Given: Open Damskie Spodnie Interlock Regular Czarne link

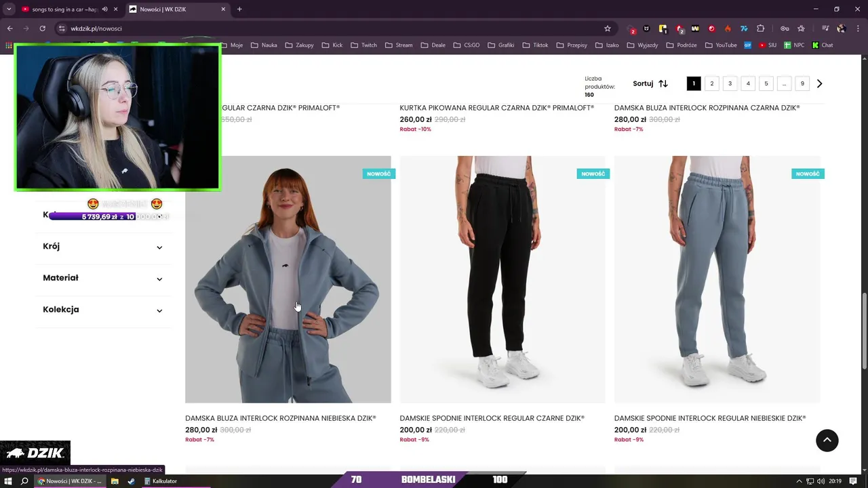Looking at the screenshot, I should click(x=492, y=418).
